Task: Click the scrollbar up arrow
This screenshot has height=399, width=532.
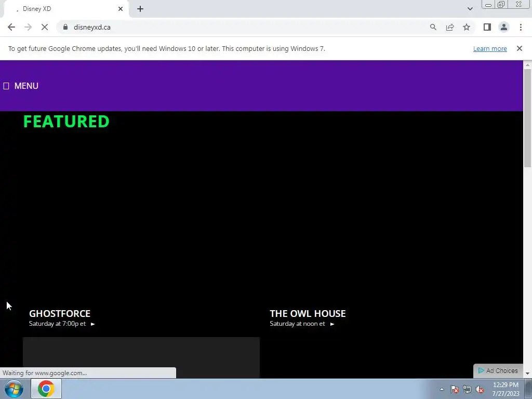Action: [527, 65]
